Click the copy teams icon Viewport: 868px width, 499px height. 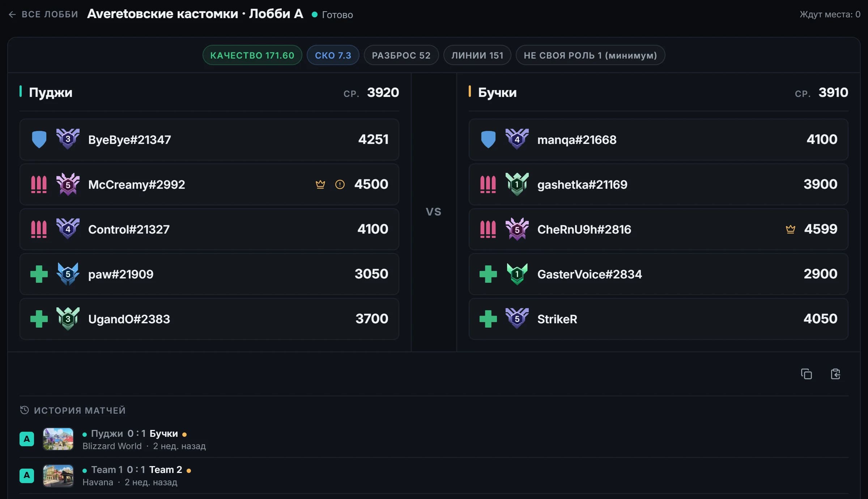coord(806,374)
